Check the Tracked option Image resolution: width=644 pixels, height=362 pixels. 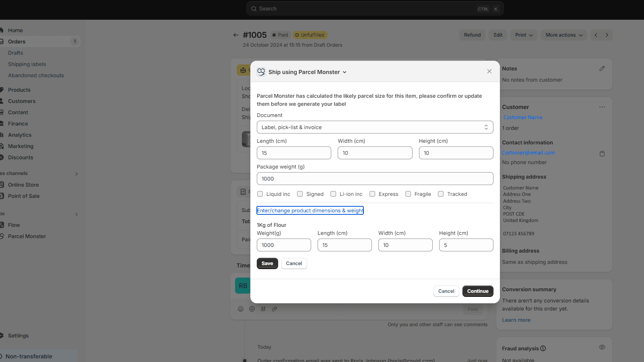pos(441,194)
